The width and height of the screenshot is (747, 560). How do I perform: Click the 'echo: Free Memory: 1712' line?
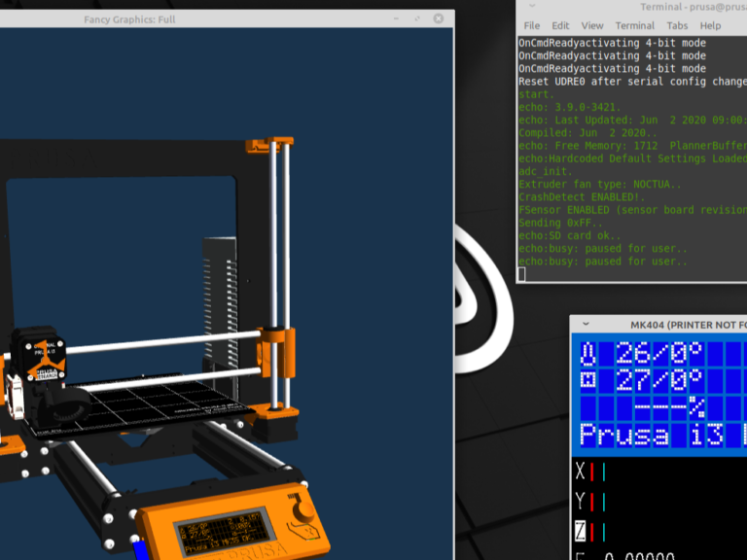pos(632,146)
